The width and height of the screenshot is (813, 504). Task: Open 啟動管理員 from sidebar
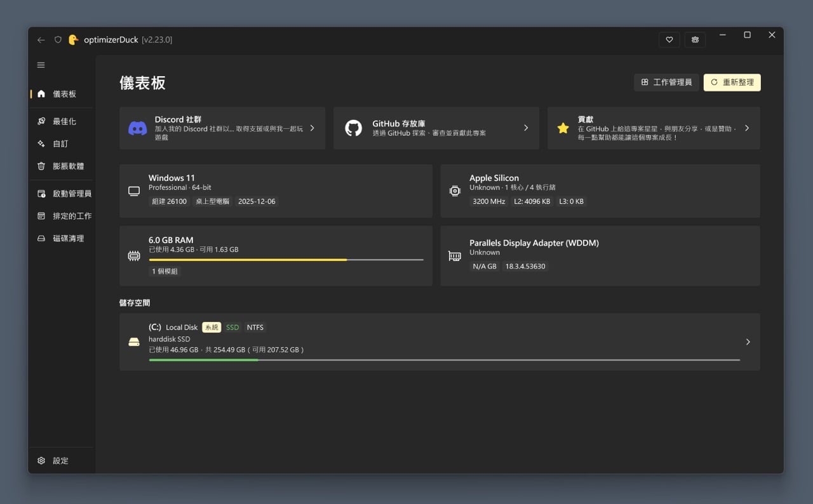[x=62, y=194]
